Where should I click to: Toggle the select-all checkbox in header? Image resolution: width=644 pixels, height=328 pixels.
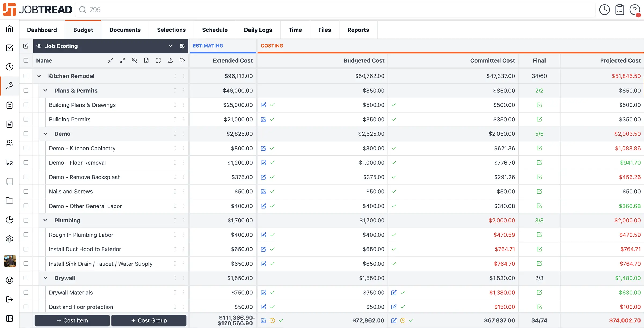pos(26,60)
